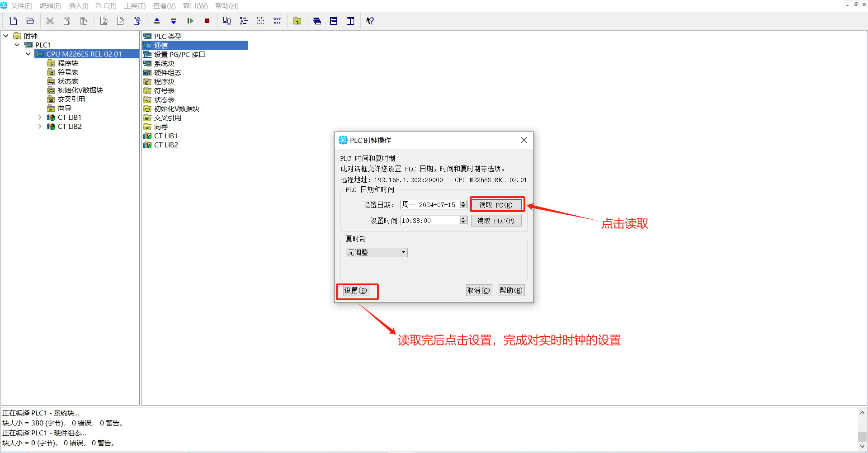This screenshot has width=868, height=453.
Task: Click the upload (blue up arrow) icon
Action: (x=157, y=21)
